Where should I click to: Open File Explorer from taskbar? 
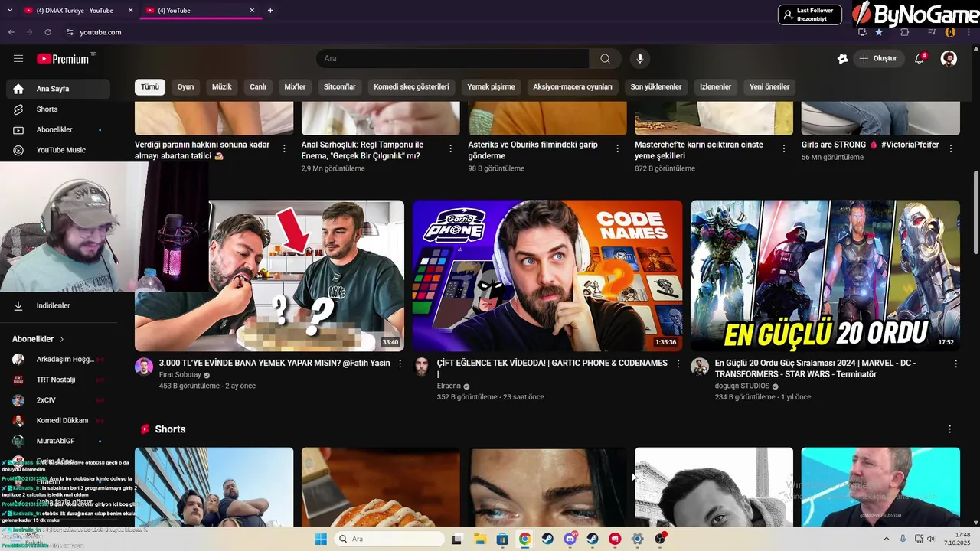click(479, 539)
